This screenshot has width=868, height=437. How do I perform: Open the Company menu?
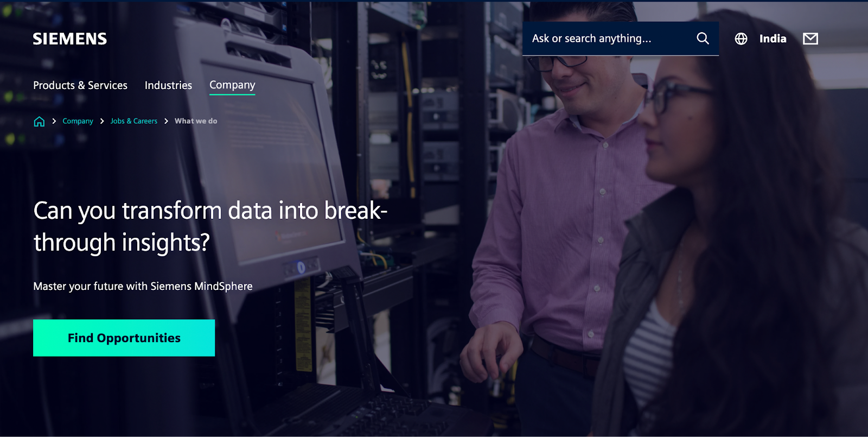(x=232, y=85)
